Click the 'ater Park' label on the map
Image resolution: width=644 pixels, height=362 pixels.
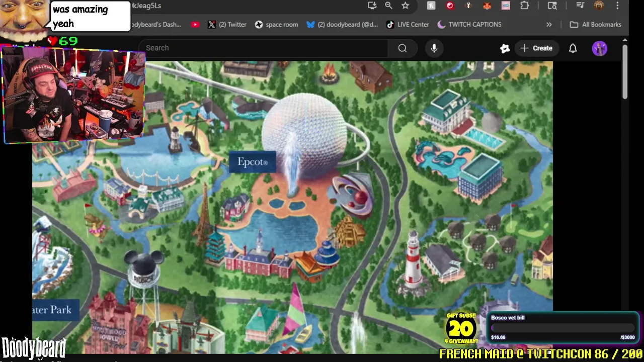click(x=55, y=310)
